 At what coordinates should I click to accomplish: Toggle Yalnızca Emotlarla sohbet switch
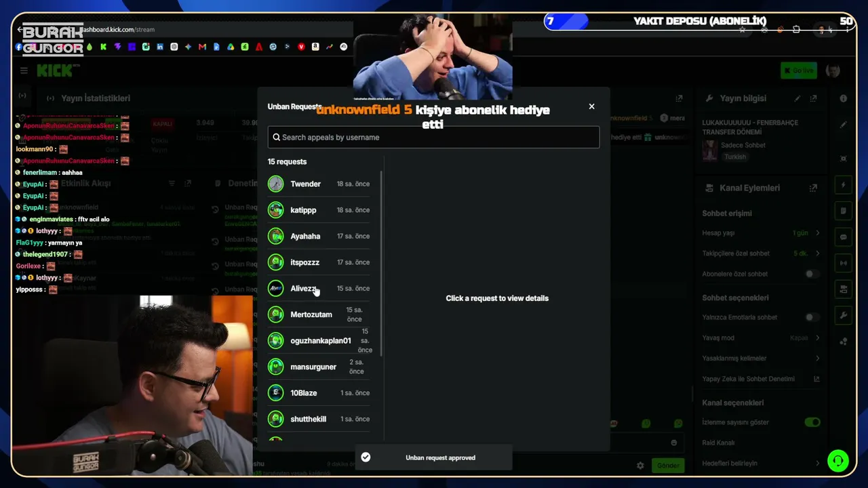tap(811, 317)
